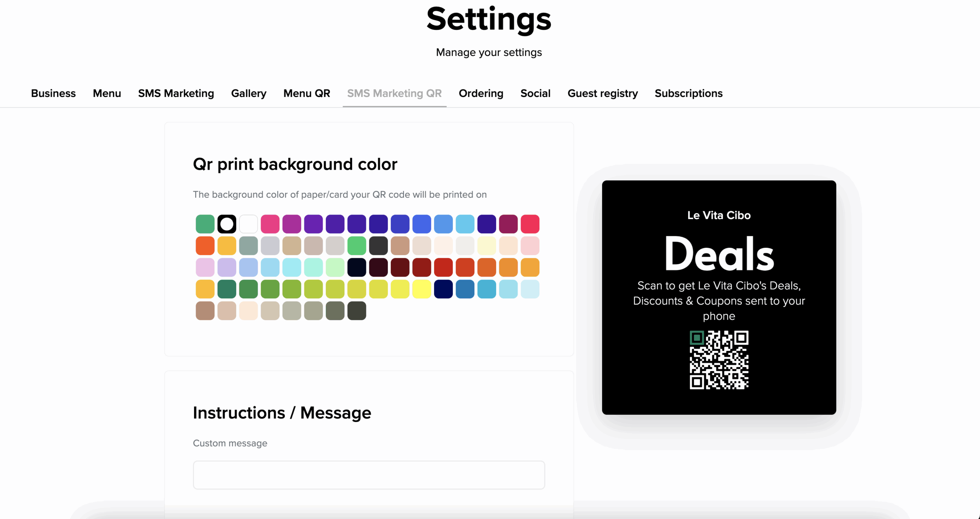Pick the selected black swatch with white ring
The width and height of the screenshot is (980, 519).
coord(227,224)
